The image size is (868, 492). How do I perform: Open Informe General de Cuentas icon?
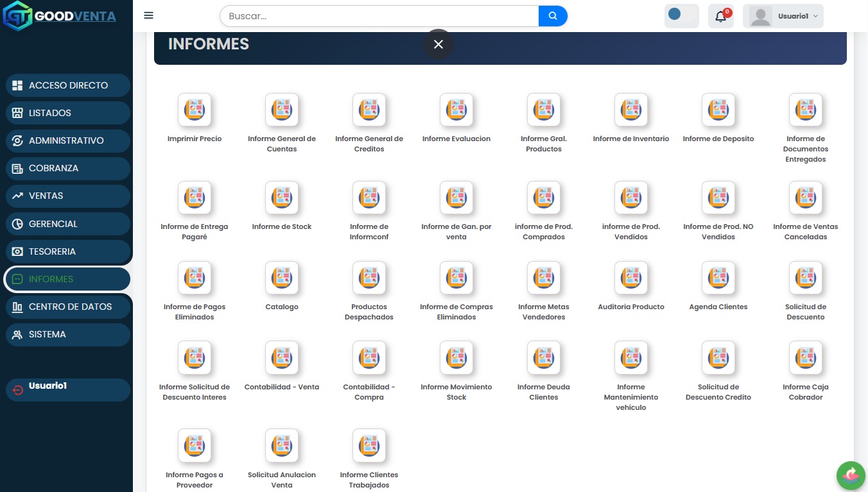point(282,110)
